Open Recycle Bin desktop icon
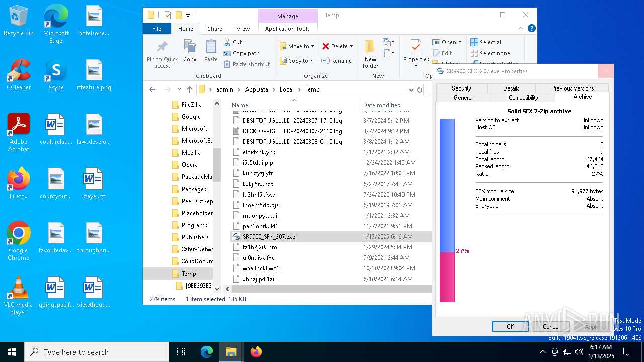The width and height of the screenshot is (644, 362). (19, 21)
